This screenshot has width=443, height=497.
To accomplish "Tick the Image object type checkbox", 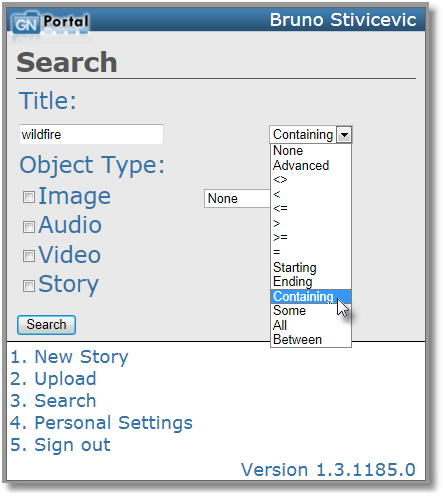I will tap(29, 197).
